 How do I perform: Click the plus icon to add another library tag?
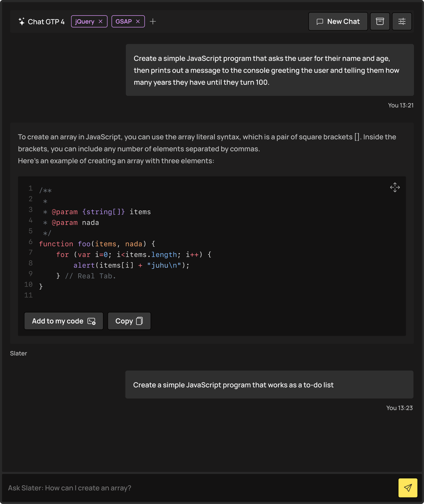[x=153, y=21]
